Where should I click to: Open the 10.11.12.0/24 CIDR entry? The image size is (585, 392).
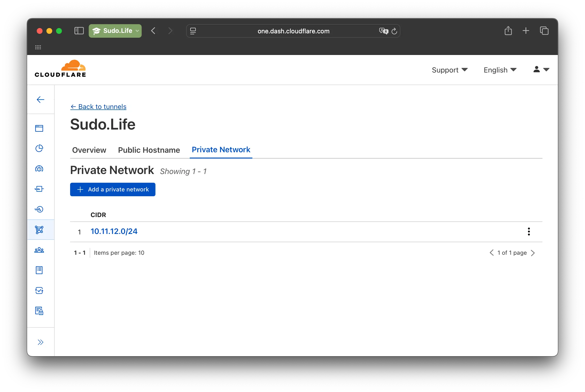tap(114, 231)
